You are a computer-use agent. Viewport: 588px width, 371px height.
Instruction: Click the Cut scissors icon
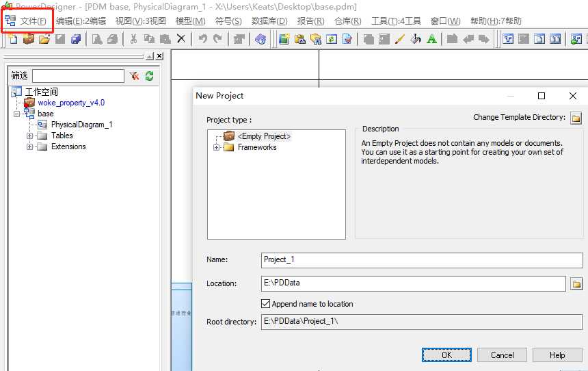[133, 39]
